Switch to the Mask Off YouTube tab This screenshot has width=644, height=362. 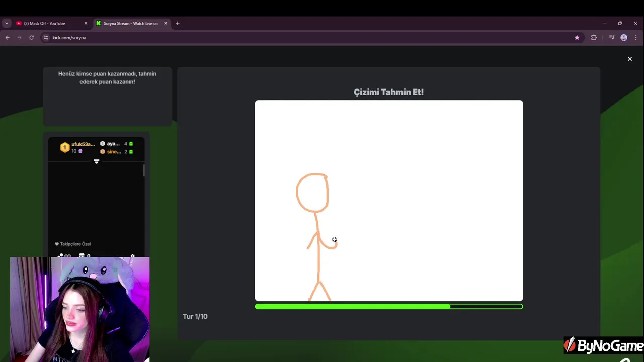[x=52, y=23]
